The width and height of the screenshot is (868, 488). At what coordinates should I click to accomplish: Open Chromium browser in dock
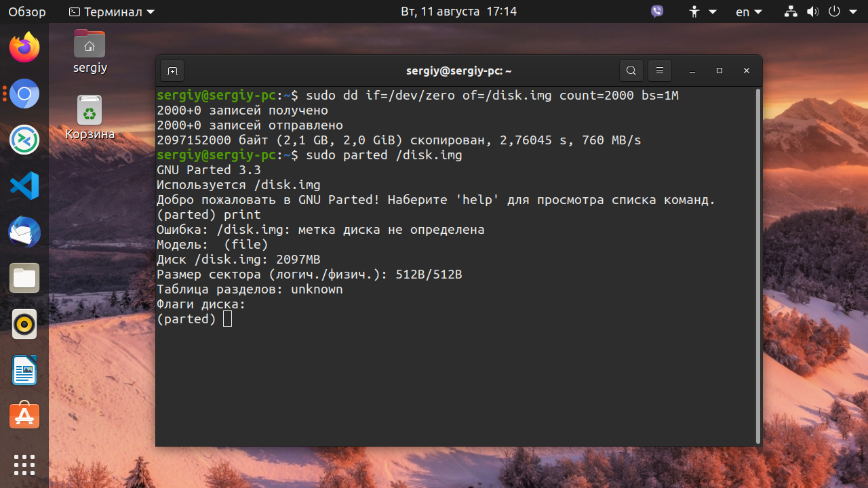[24, 94]
